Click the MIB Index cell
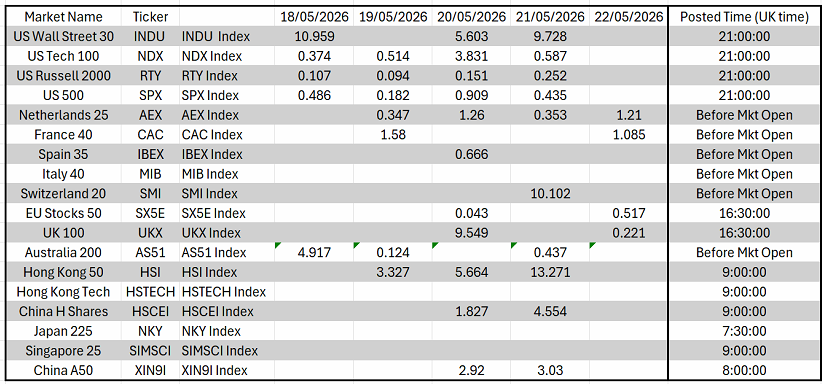Screen dimensions: 822x384 click(227, 174)
